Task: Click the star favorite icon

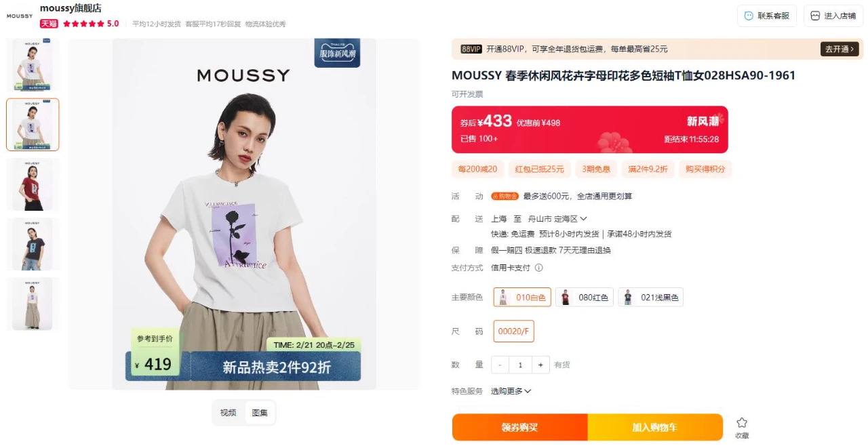Action: pyautogui.click(x=742, y=422)
